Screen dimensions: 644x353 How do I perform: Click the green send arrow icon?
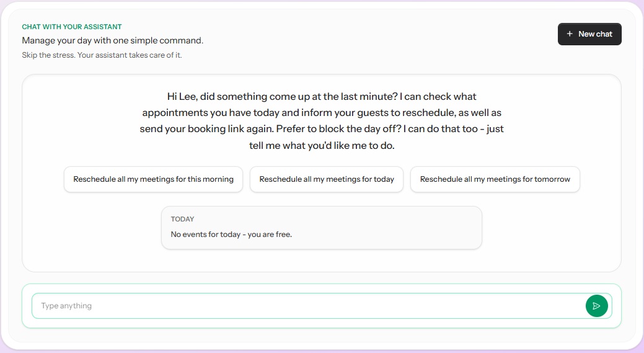596,306
